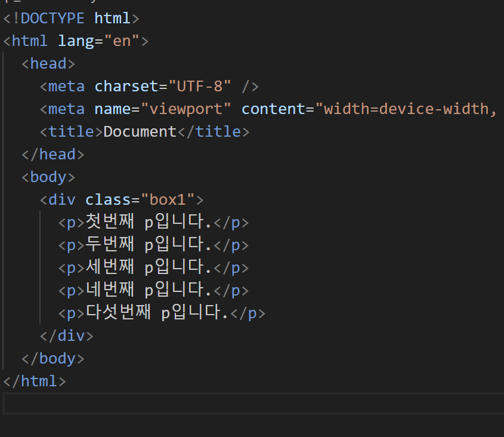Click the line reading 네번째 p입니다.
Viewport: 504px width, 437px height.
pyautogui.click(x=153, y=290)
